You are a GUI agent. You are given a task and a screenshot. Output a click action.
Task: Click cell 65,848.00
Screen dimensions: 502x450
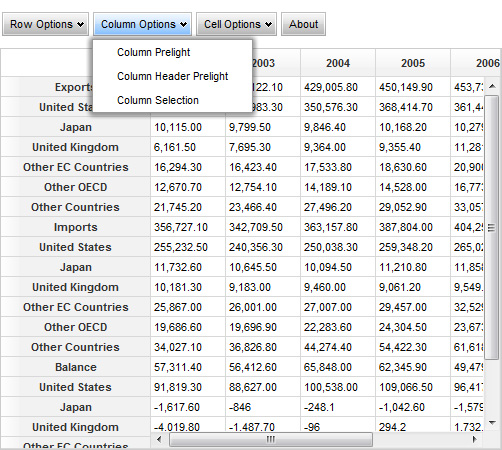coord(338,367)
